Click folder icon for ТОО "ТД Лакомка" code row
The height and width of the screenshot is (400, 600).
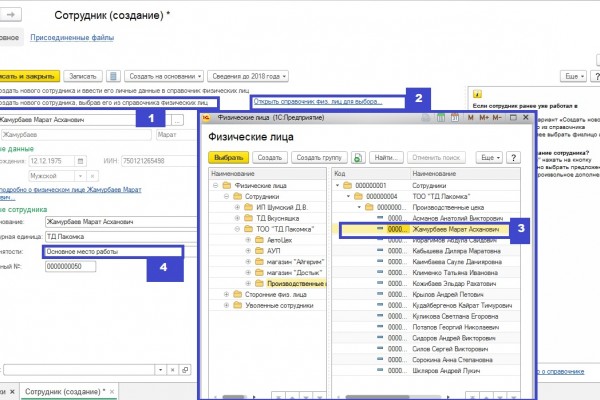(358, 196)
